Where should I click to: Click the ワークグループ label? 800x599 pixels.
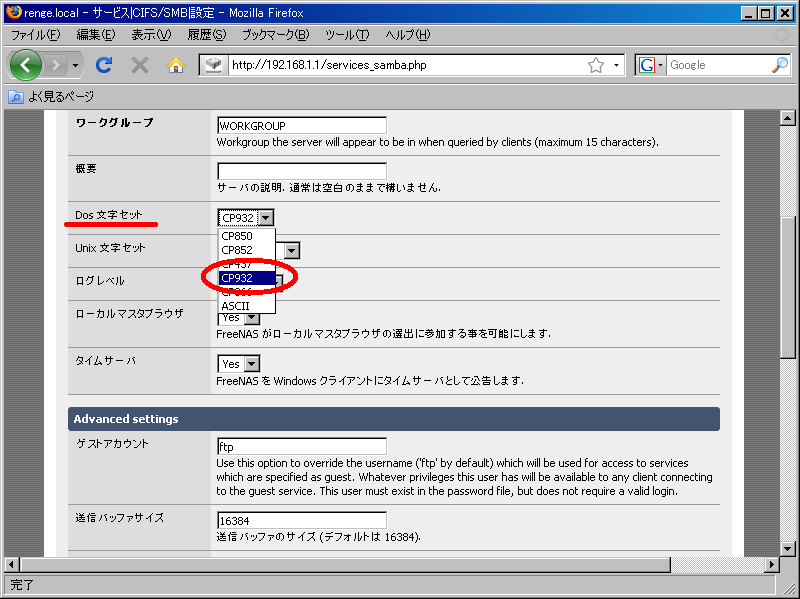click(x=114, y=122)
